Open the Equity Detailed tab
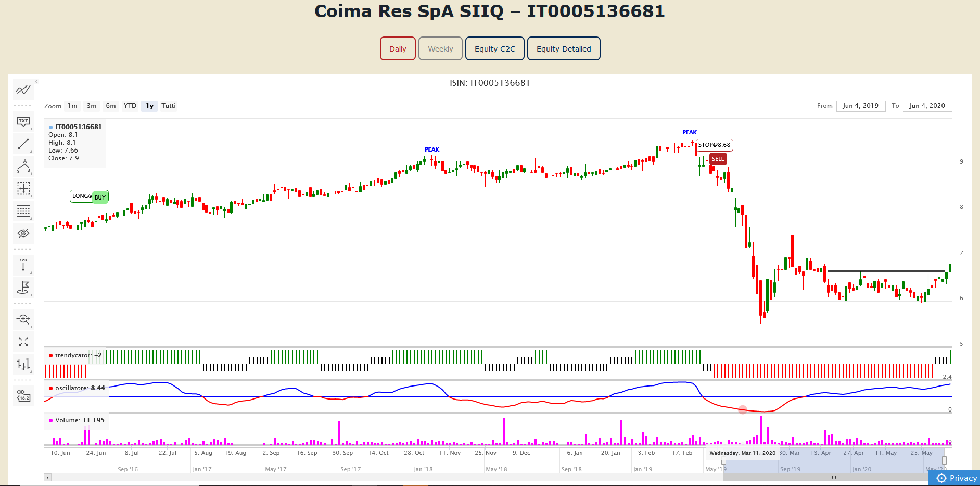The width and height of the screenshot is (980, 486). (564, 49)
